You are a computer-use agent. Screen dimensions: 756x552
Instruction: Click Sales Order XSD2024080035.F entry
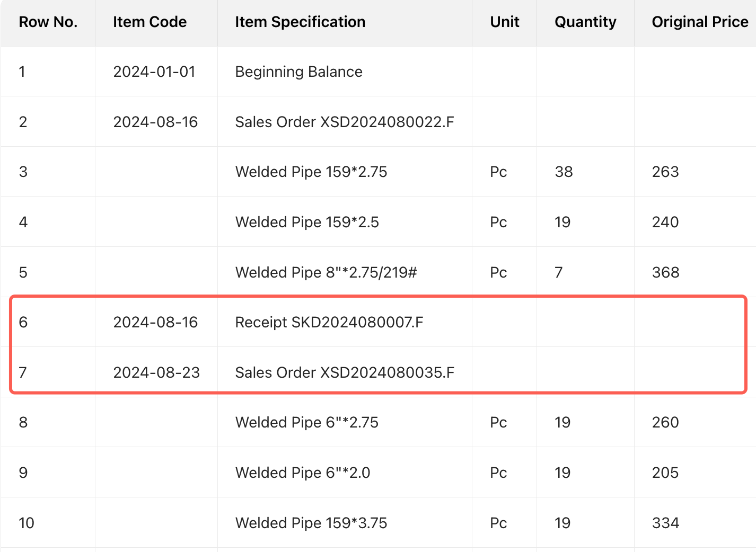tap(345, 373)
